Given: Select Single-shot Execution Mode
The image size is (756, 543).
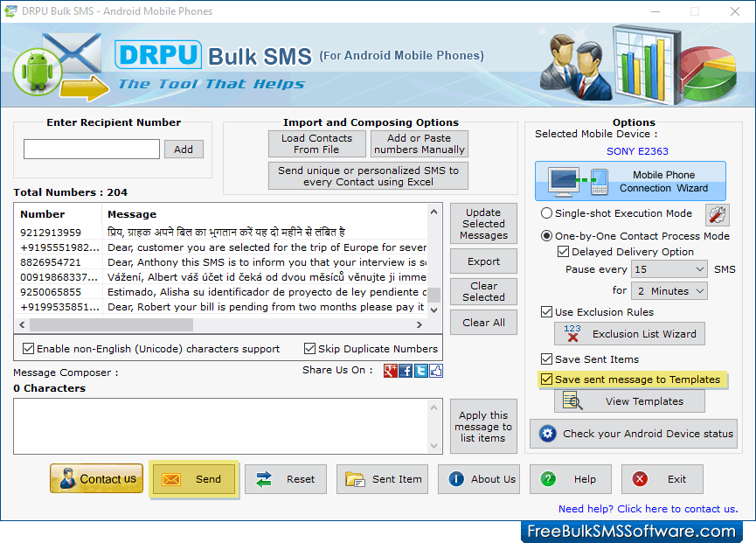Looking at the screenshot, I should [546, 213].
